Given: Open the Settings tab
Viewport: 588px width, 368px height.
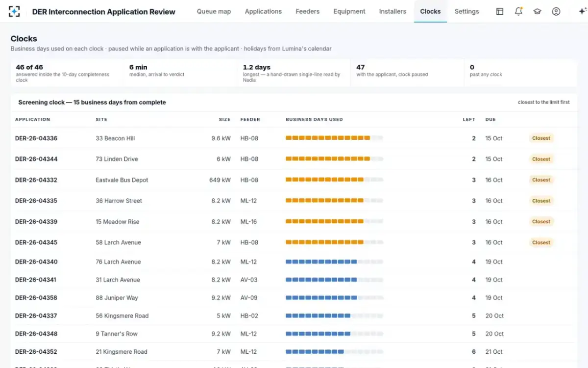Looking at the screenshot, I should pos(466,11).
